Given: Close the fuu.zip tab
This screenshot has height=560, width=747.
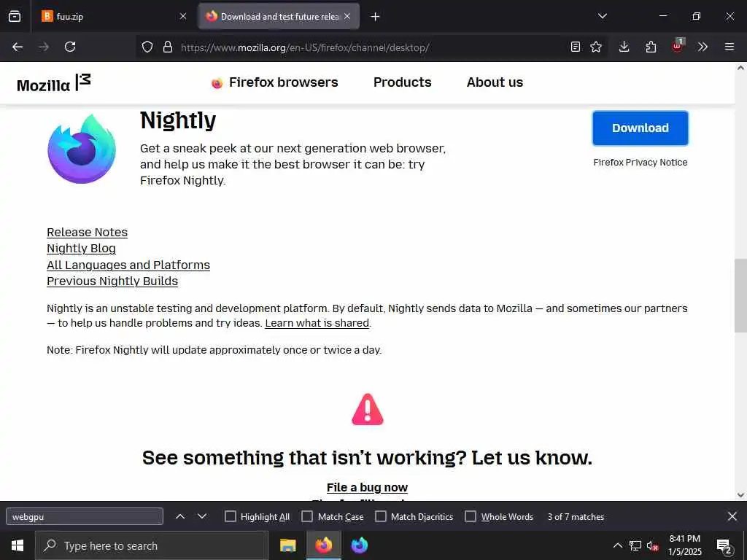Looking at the screenshot, I should click(x=183, y=16).
